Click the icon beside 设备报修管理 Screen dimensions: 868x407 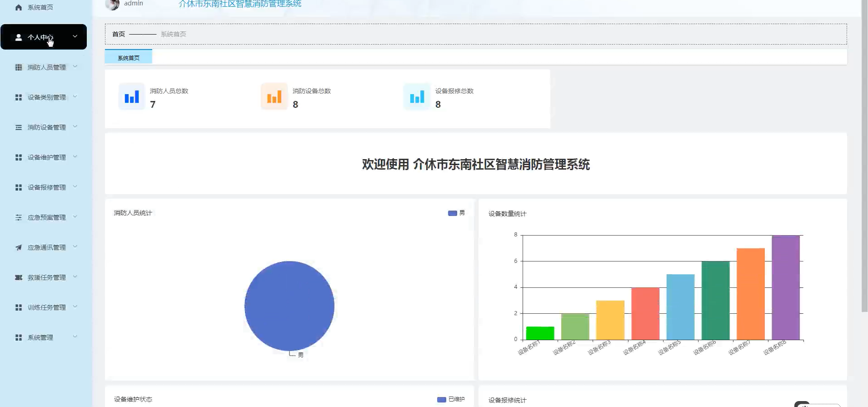point(19,187)
